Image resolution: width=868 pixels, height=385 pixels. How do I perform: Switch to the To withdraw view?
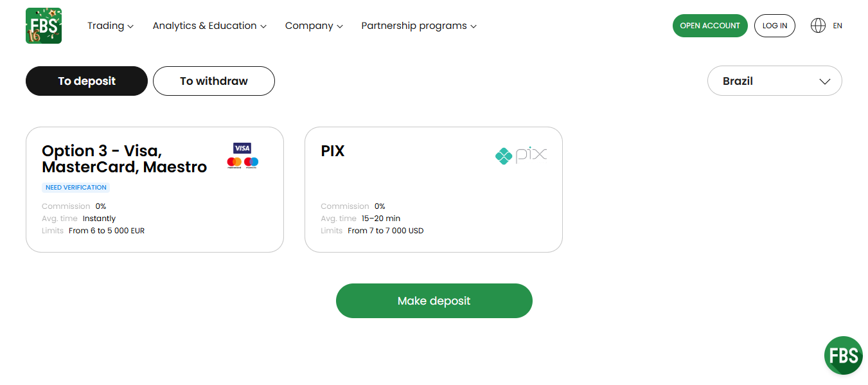point(213,81)
